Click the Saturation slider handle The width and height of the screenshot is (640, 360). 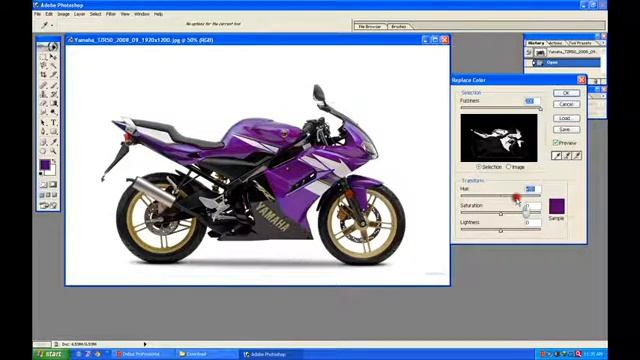pos(501,213)
